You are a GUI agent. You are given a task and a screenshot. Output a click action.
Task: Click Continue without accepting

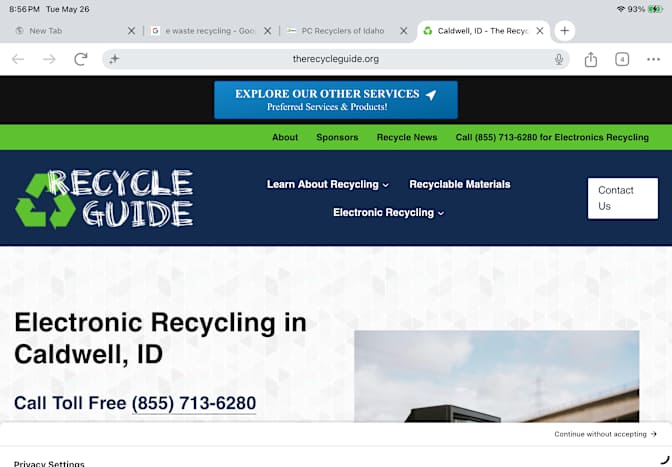pyautogui.click(x=605, y=434)
